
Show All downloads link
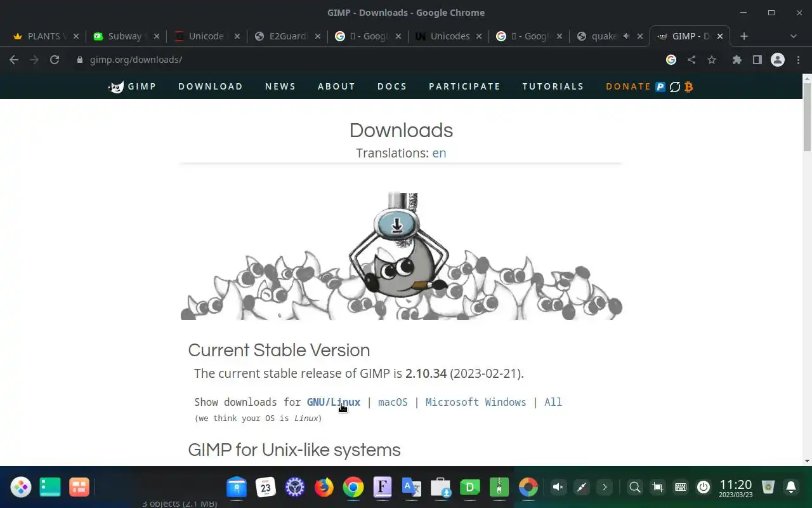click(x=553, y=402)
